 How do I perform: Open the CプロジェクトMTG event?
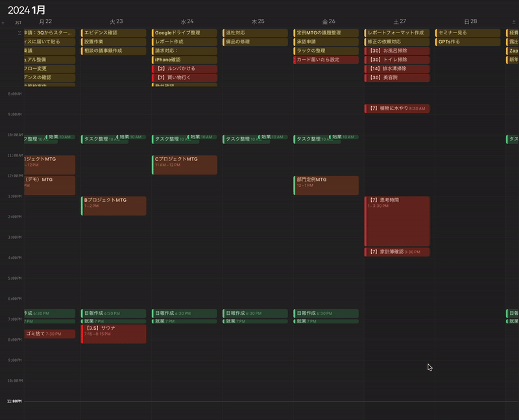click(184, 165)
